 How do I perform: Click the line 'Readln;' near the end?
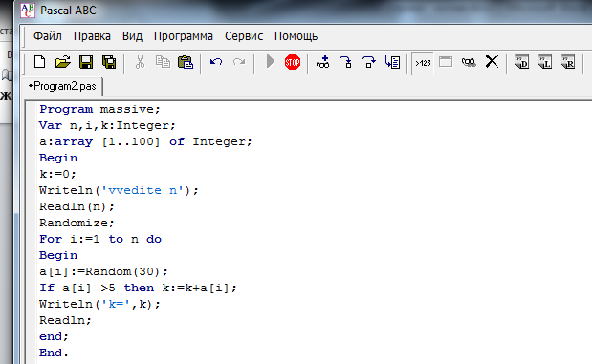tap(65, 320)
